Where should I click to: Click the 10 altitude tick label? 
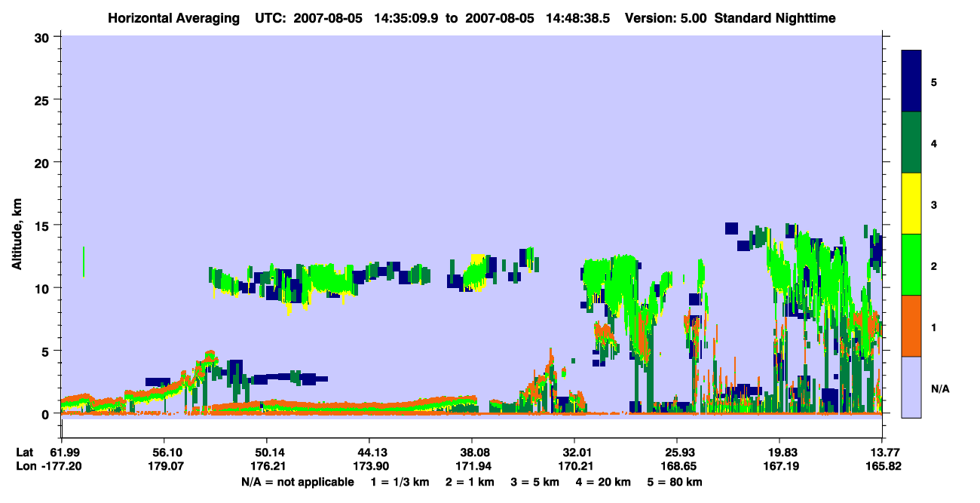coord(42,288)
